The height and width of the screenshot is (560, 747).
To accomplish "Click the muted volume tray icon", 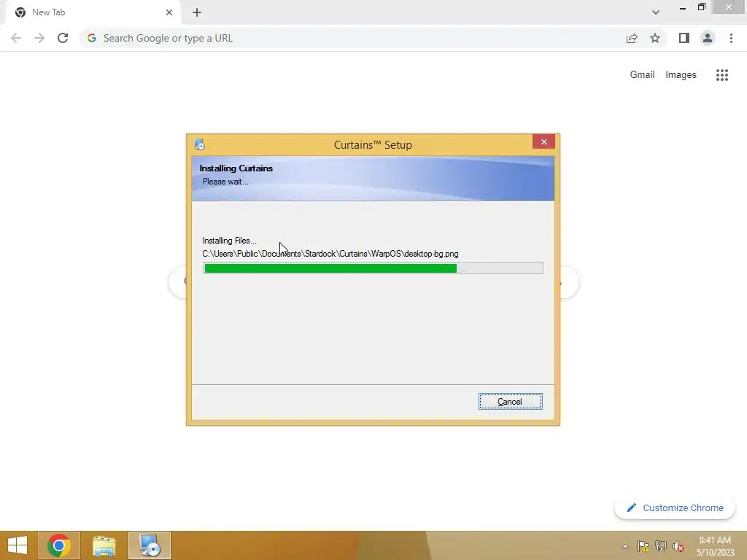I will pos(678,546).
